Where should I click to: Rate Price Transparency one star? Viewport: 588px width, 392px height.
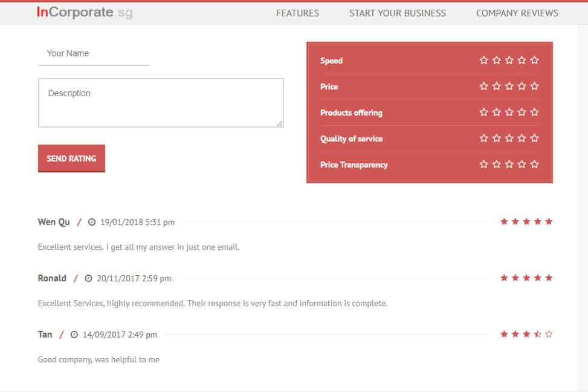[x=483, y=164]
